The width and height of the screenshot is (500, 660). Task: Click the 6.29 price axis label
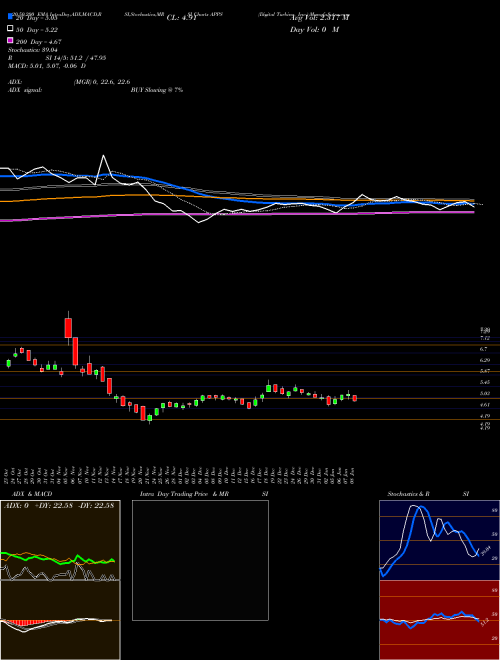tap(484, 360)
